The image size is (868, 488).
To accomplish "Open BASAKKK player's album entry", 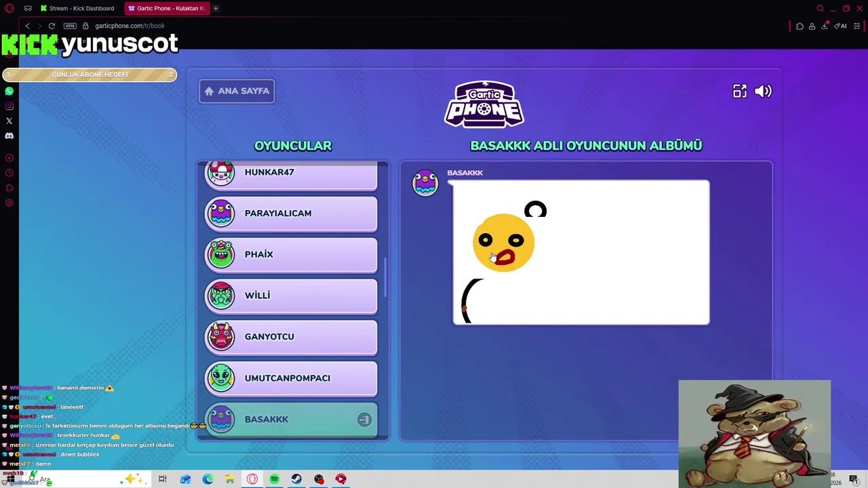I will point(291,420).
